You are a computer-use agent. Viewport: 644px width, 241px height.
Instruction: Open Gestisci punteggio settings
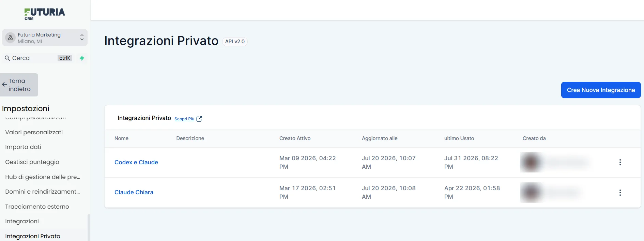pyautogui.click(x=32, y=162)
